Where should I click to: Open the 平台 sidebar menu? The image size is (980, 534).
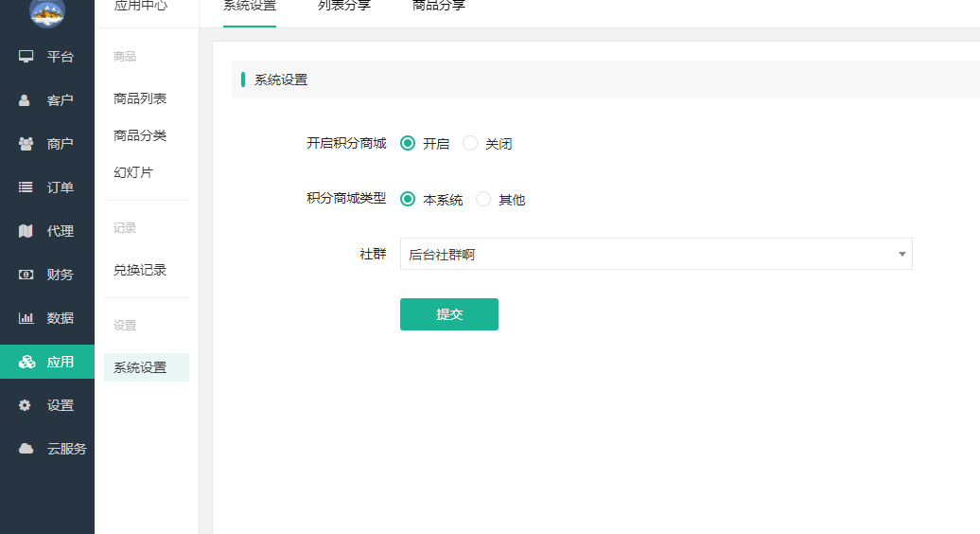pyautogui.click(x=47, y=56)
